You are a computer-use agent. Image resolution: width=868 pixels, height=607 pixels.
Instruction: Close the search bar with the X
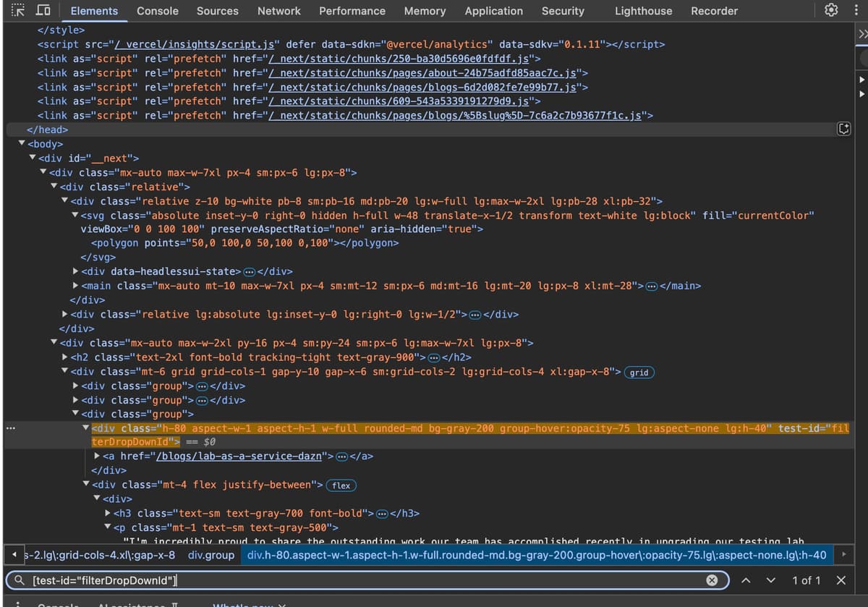point(841,580)
